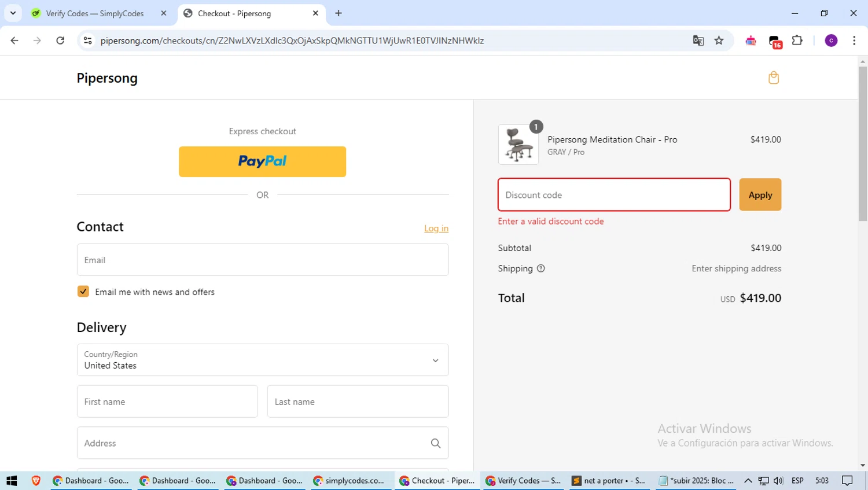The image size is (868, 490).
Task: Click the Discount code field
Action: (614, 195)
